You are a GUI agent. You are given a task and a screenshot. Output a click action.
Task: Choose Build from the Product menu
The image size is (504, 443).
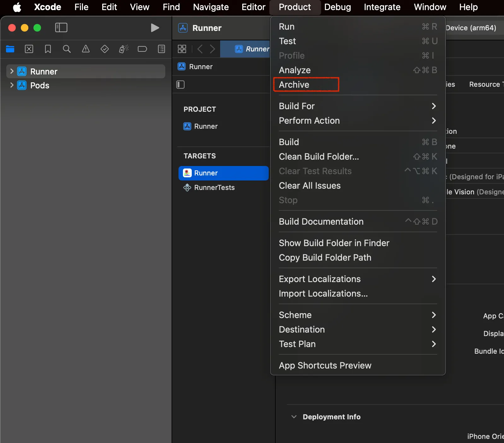pyautogui.click(x=358, y=142)
